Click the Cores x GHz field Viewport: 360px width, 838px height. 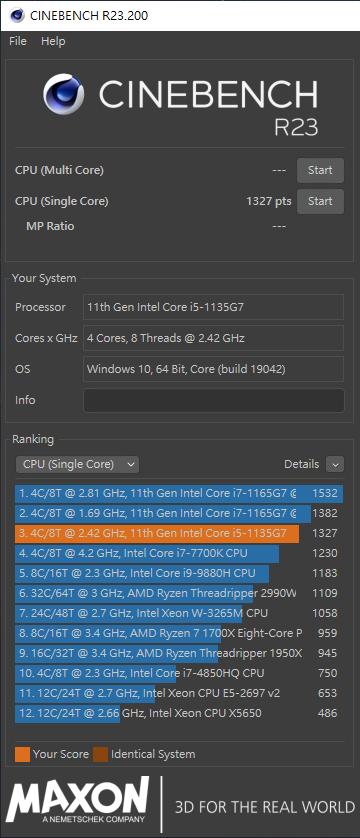[x=214, y=338]
